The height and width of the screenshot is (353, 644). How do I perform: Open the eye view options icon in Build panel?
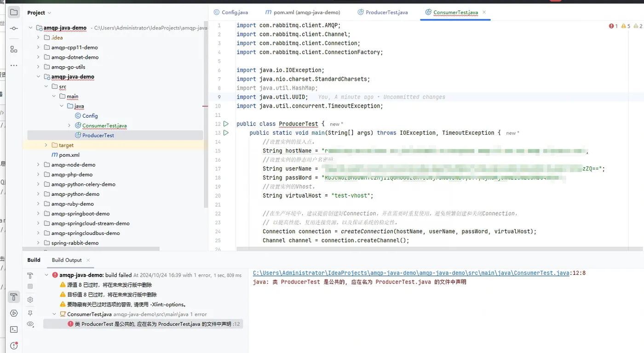pyautogui.click(x=30, y=324)
